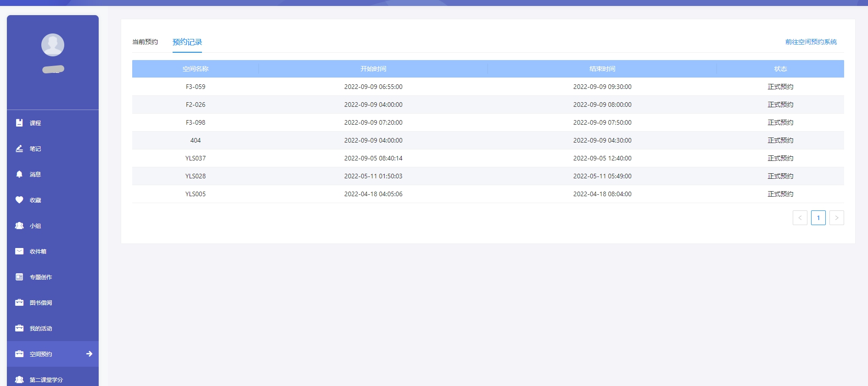868x386 pixels.
Task: Click start time 2022-05-11 01:50:03
Action: (373, 176)
